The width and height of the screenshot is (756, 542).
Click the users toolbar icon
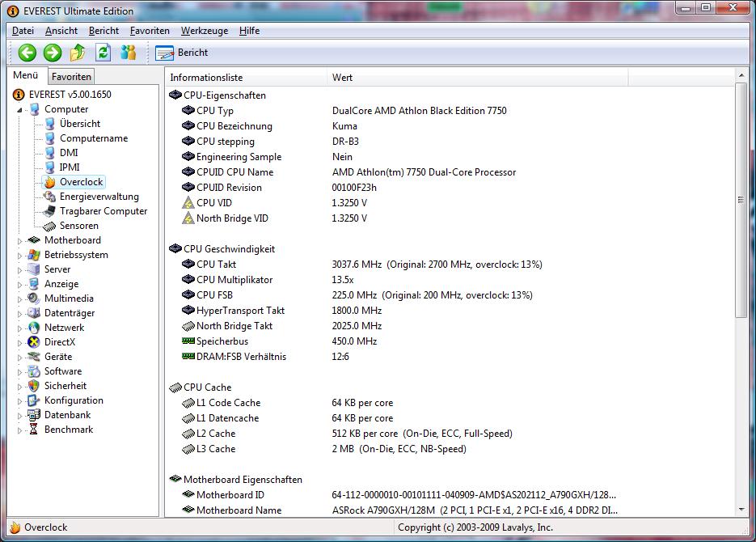click(128, 53)
